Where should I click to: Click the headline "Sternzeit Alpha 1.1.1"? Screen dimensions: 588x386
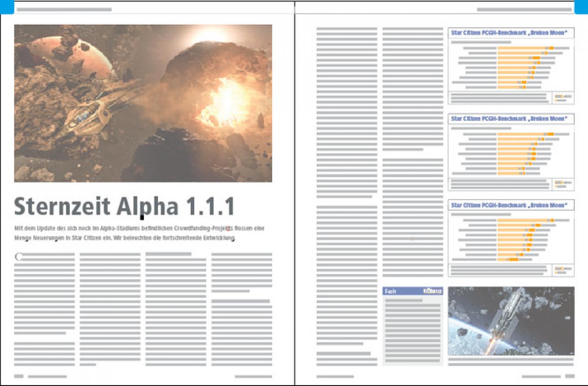124,207
